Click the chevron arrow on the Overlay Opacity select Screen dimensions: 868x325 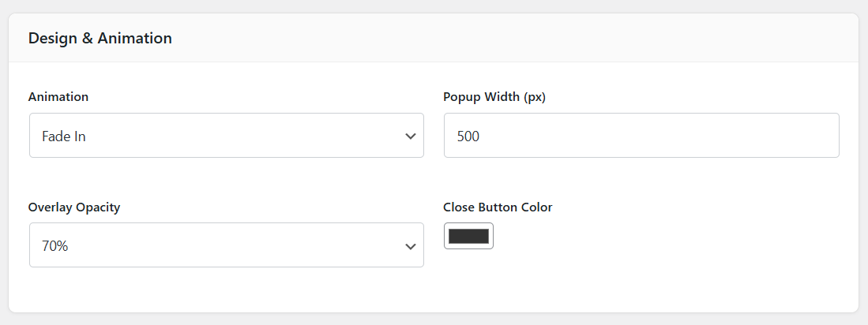point(410,246)
